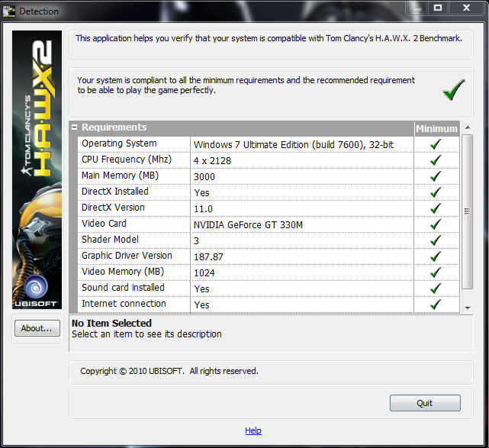The width and height of the screenshot is (489, 448).
Task: Click the Shader Model value 3
Action: 197,241
